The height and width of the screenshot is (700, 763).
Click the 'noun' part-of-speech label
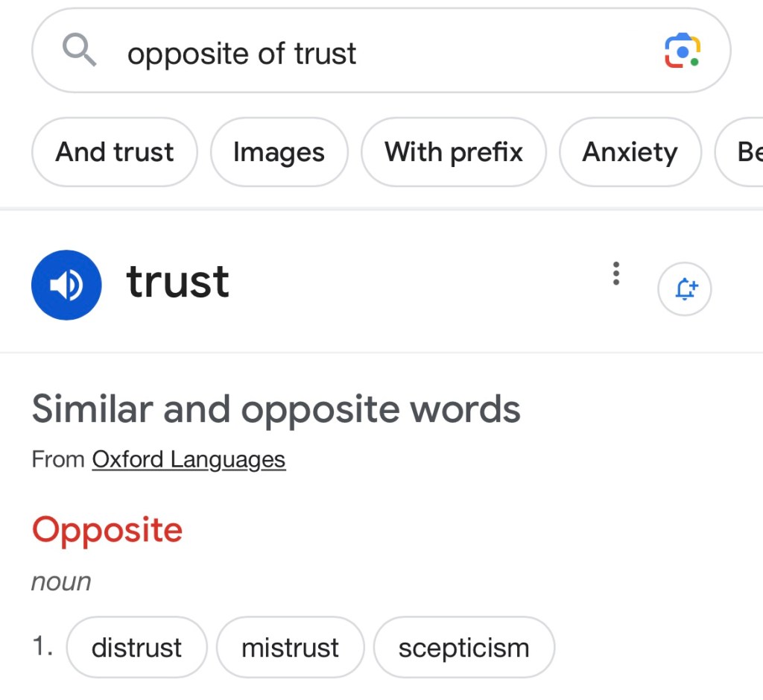[61, 581]
